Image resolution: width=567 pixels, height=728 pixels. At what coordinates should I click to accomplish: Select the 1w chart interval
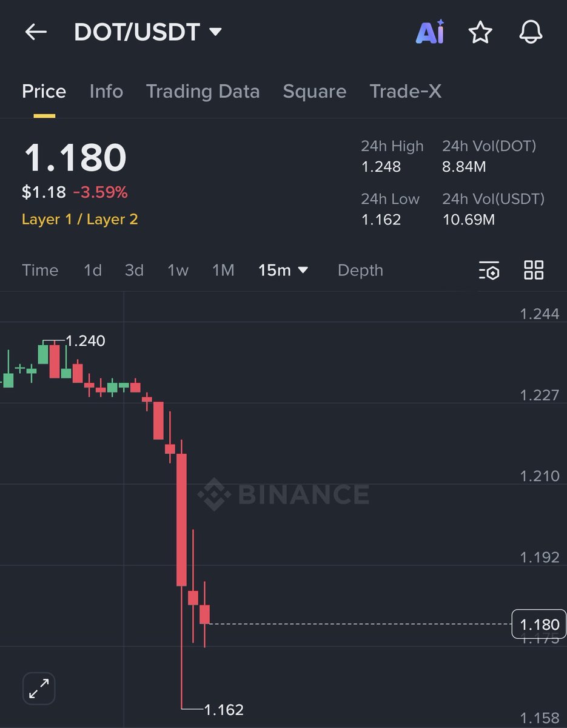pos(178,271)
